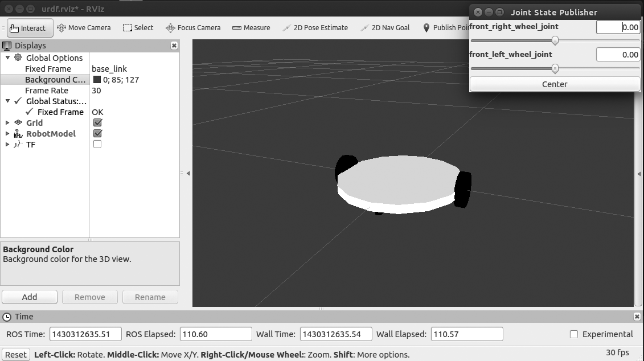Enable the TF display checkbox
Screen dimensions: 644x361
pos(97,144)
